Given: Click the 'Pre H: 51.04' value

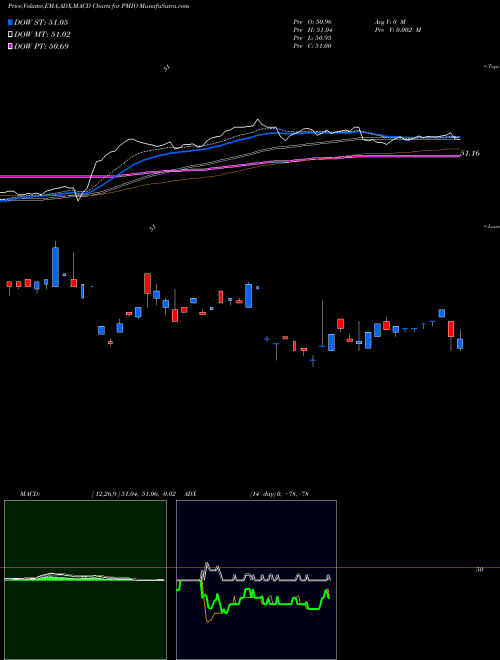Looking at the screenshot, I should [x=313, y=30].
